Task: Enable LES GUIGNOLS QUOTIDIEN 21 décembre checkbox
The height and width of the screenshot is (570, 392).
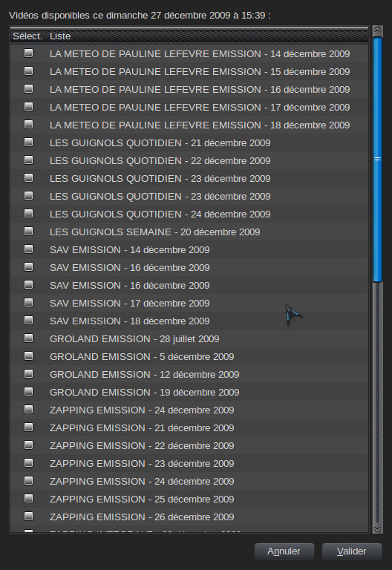Action: [28, 142]
